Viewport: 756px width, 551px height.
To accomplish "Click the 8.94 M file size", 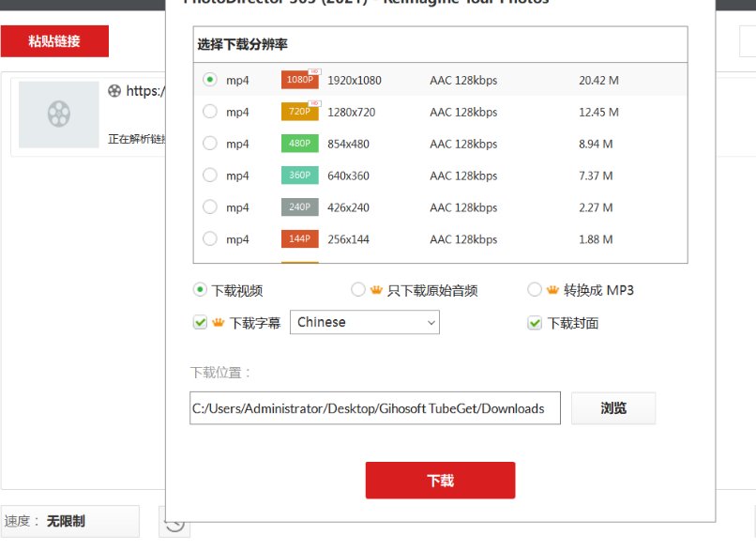I will coord(596,144).
